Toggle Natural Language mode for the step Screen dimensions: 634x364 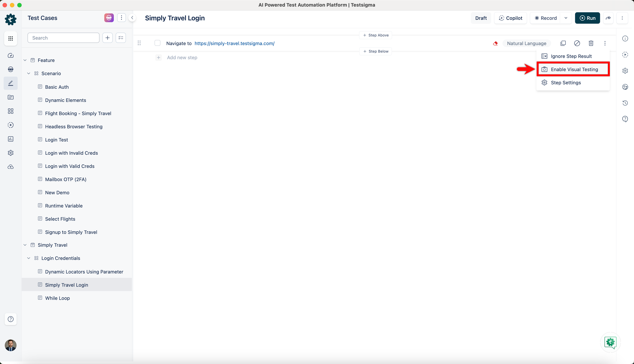526,43
